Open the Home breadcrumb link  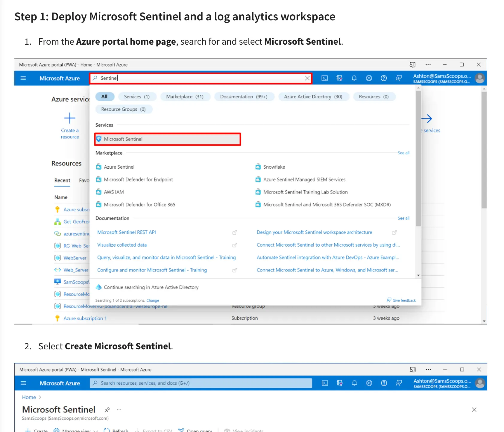pos(29,397)
